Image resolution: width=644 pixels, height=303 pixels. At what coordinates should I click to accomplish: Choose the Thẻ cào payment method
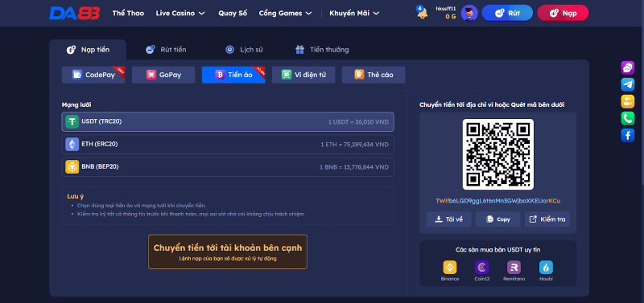(x=374, y=75)
